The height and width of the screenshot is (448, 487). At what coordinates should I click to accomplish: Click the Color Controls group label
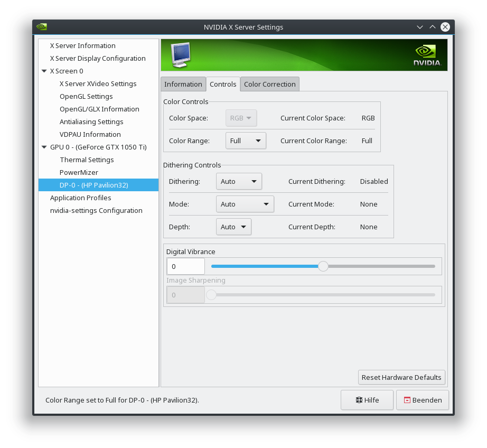point(186,101)
